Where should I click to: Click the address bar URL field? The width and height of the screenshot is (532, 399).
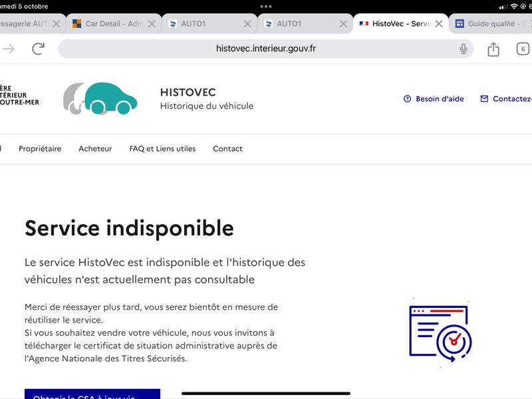[x=265, y=49]
